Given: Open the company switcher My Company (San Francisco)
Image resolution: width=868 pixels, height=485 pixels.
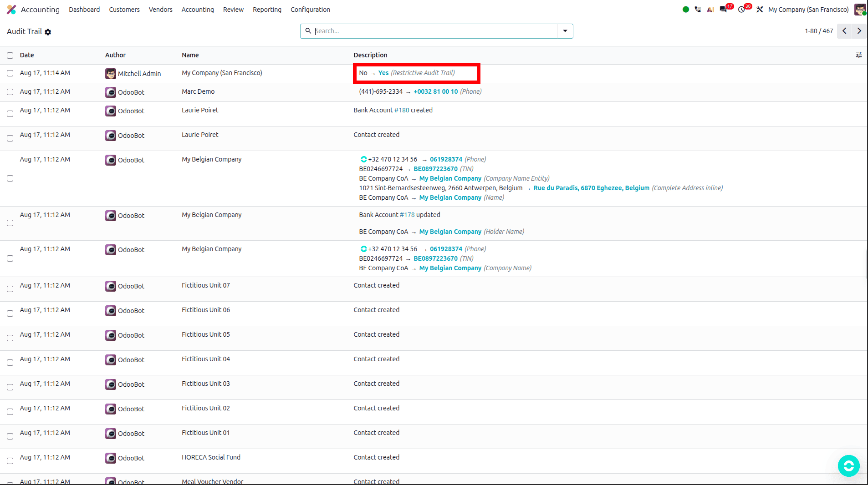Looking at the screenshot, I should [x=808, y=10].
